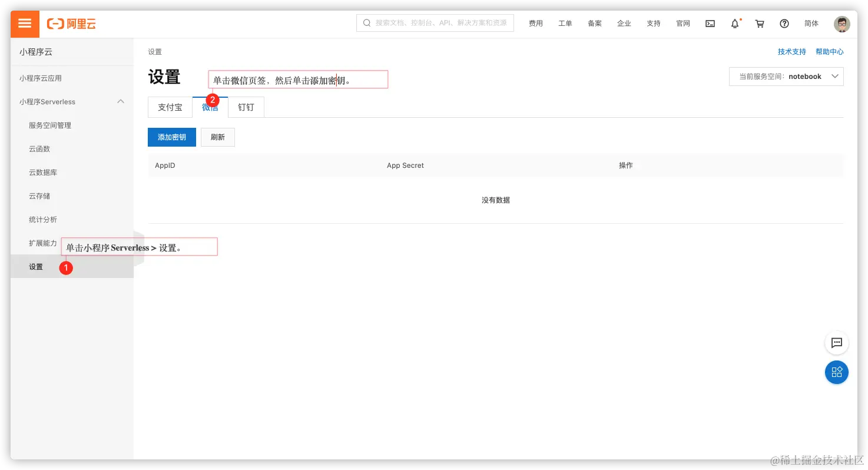Switch to the 微信 tab
The height and width of the screenshot is (470, 868).
[x=210, y=107]
